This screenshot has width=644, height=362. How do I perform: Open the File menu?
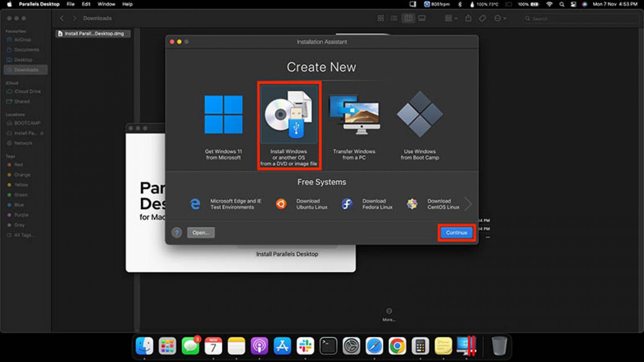(x=70, y=4)
